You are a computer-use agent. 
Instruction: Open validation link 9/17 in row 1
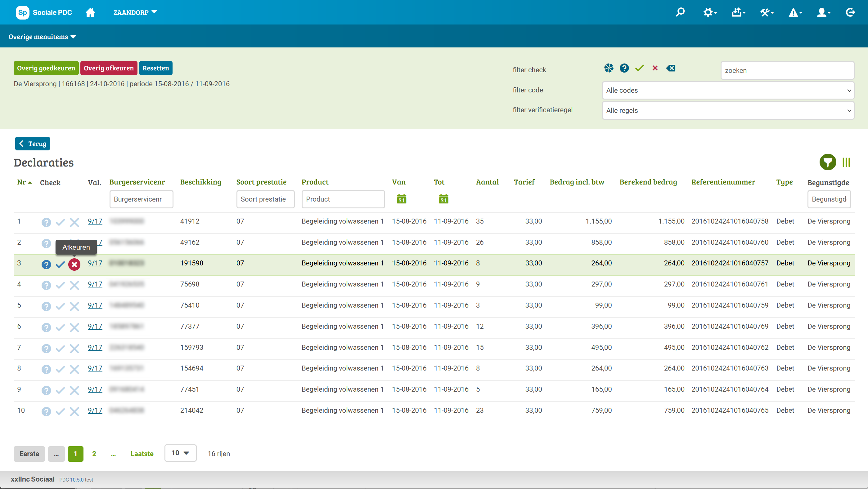(x=95, y=221)
